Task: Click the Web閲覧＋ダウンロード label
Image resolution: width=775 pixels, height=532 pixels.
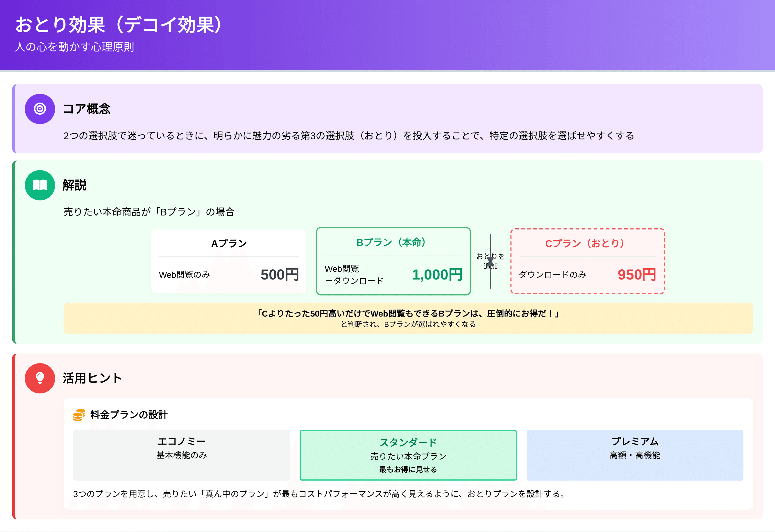Action: [354, 275]
